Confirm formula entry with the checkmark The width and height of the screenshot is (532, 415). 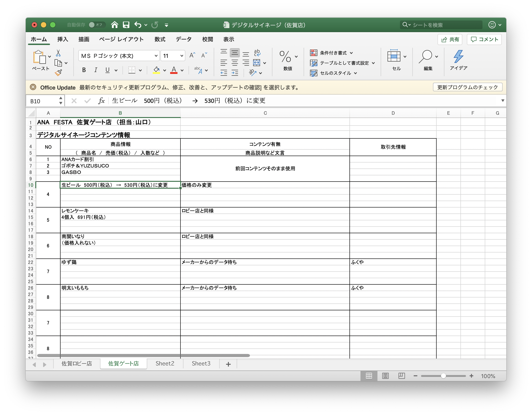[x=87, y=101]
